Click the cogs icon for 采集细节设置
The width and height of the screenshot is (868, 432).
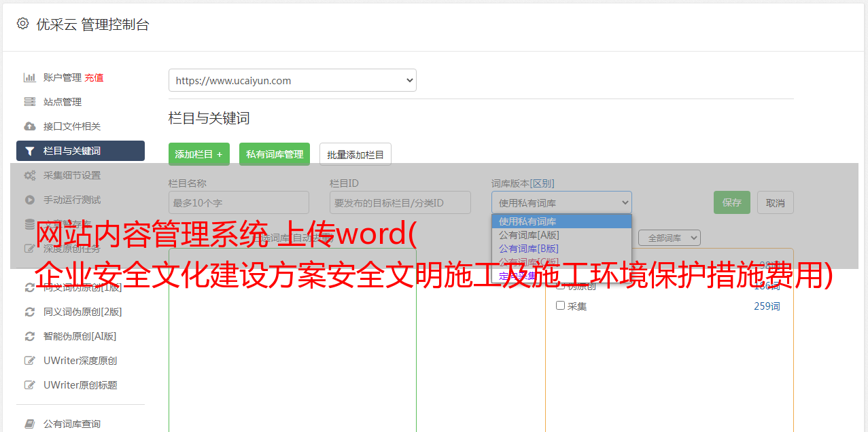[x=30, y=175]
